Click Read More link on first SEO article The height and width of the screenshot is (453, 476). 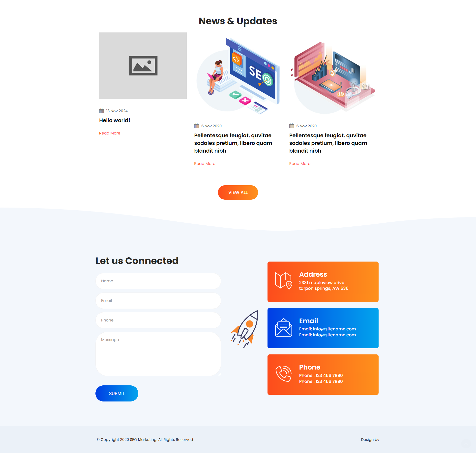[x=205, y=163]
